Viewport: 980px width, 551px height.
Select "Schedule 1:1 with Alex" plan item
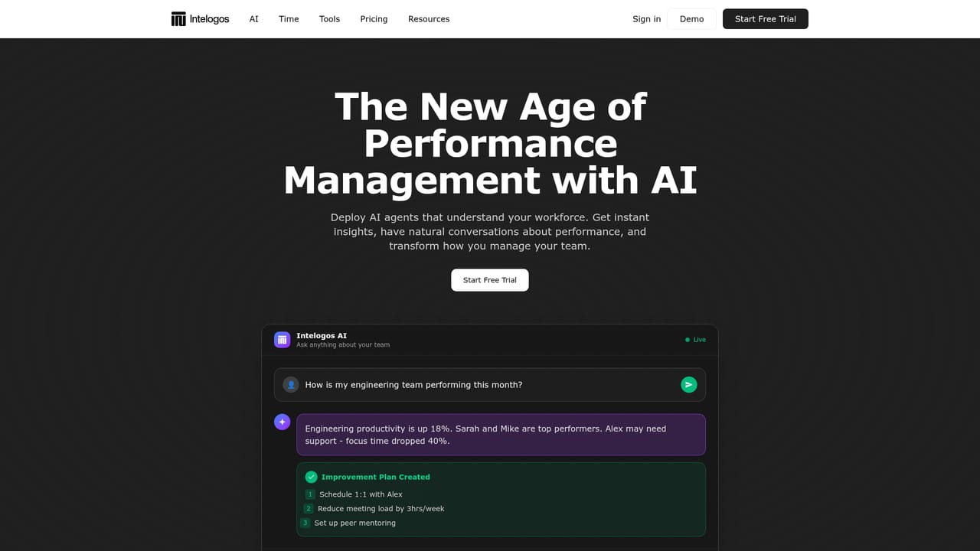click(361, 494)
